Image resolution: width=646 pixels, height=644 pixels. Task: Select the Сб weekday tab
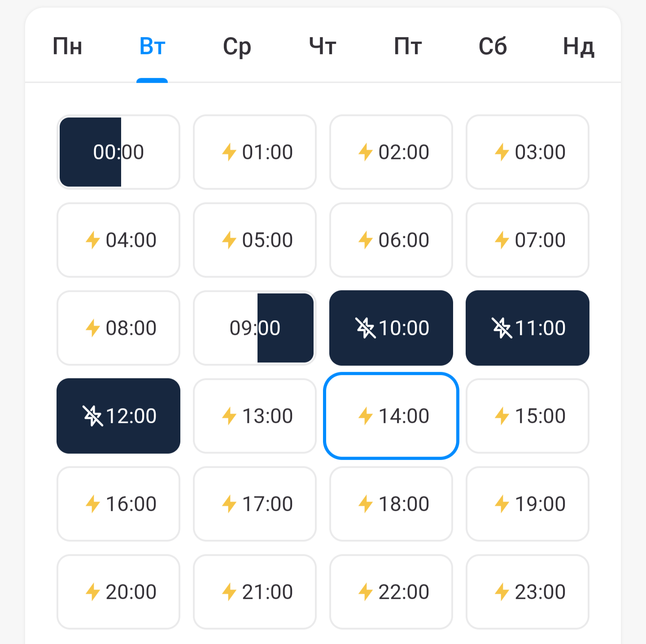point(493,46)
